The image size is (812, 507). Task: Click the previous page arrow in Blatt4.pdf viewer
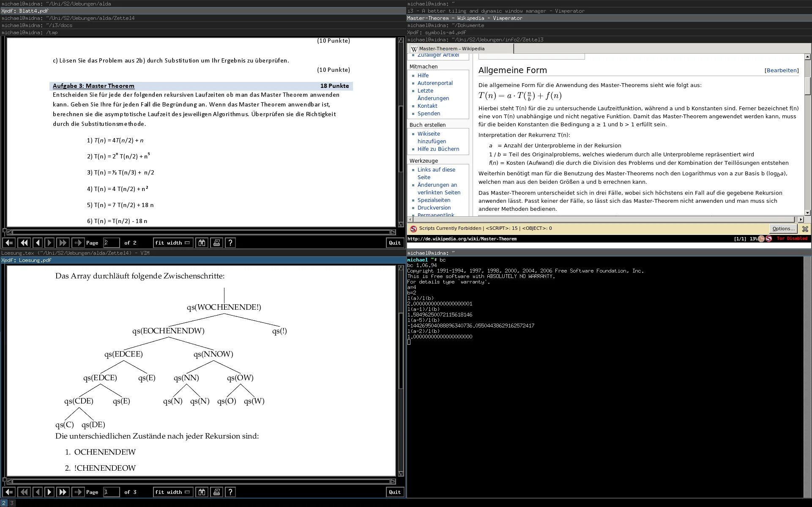pyautogui.click(x=38, y=243)
